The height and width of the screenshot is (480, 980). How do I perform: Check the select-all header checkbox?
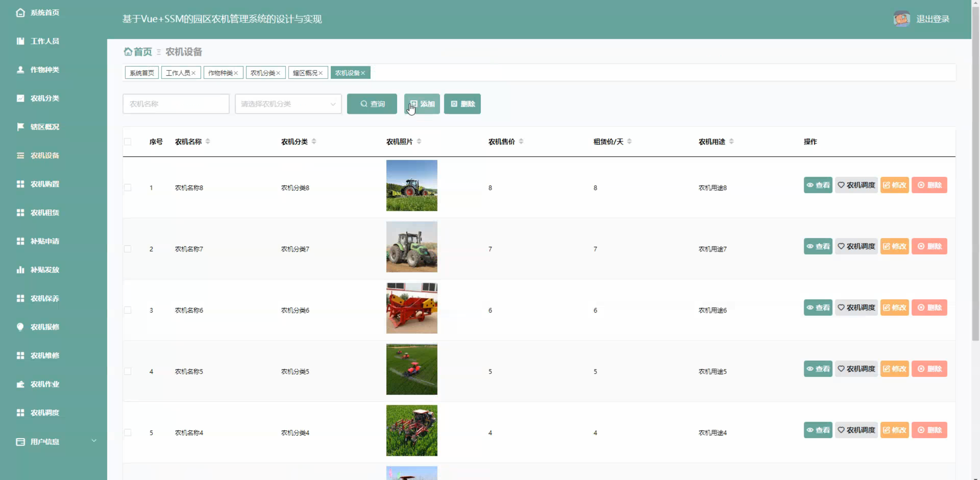click(128, 142)
